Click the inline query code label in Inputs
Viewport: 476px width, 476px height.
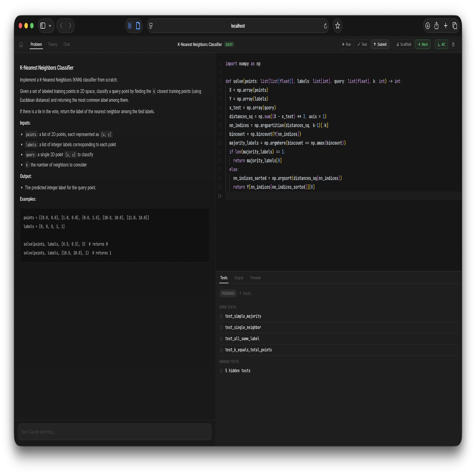coord(30,155)
